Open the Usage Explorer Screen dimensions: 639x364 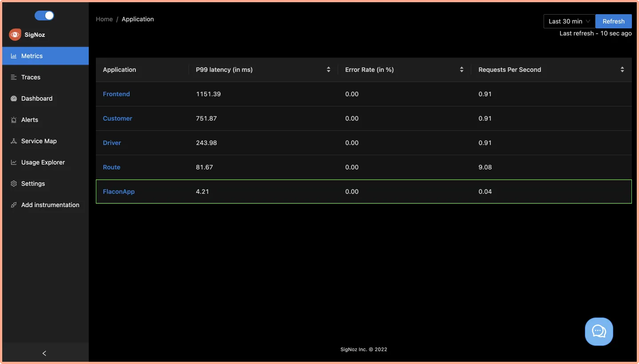tap(14, 162)
